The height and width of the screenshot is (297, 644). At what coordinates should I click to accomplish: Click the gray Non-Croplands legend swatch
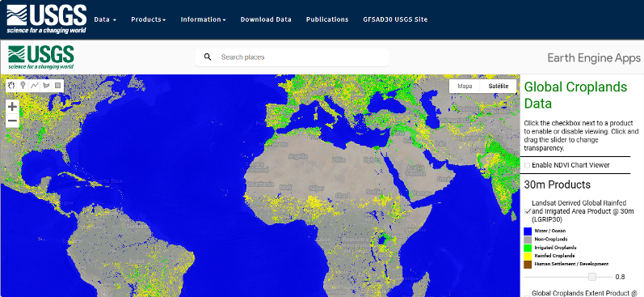point(528,240)
